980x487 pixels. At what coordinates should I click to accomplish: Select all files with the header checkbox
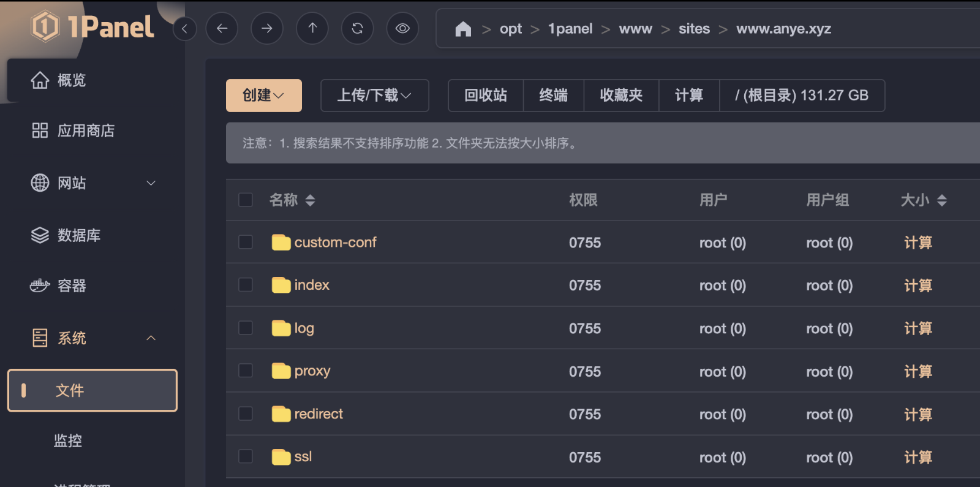pyautogui.click(x=245, y=200)
